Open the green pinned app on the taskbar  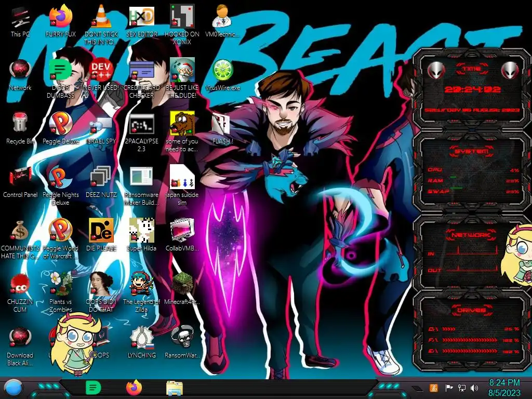(94, 388)
